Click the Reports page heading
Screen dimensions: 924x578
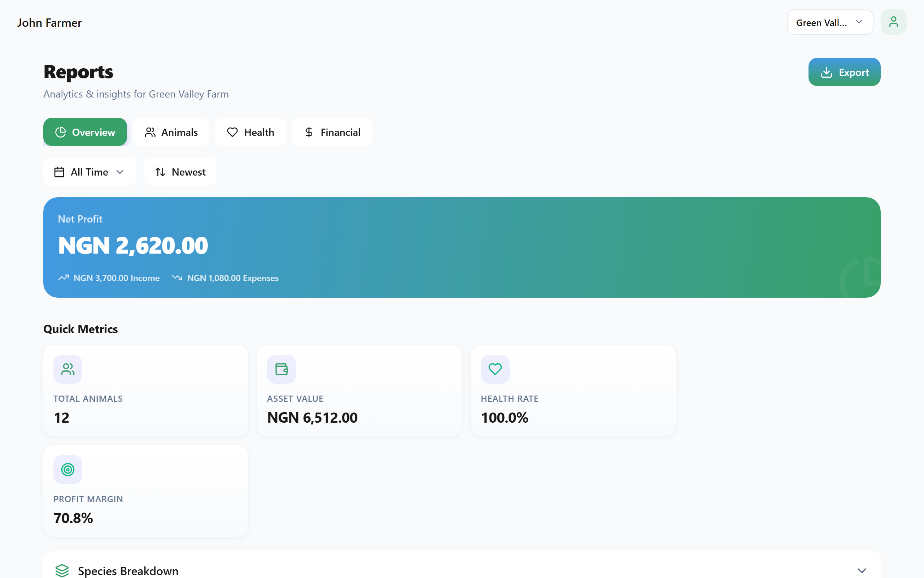click(x=78, y=72)
